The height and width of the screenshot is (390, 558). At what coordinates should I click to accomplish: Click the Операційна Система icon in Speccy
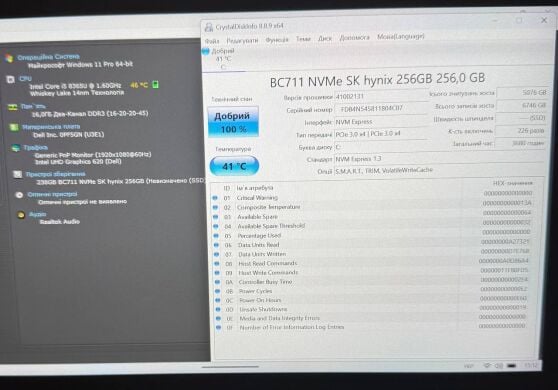click(9, 58)
